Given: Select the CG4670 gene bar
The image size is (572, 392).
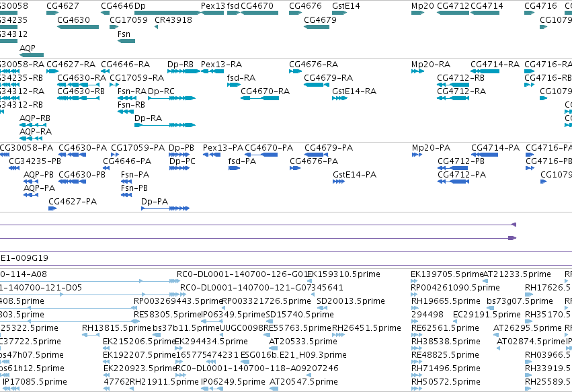Looking at the screenshot, I should 259,13.
